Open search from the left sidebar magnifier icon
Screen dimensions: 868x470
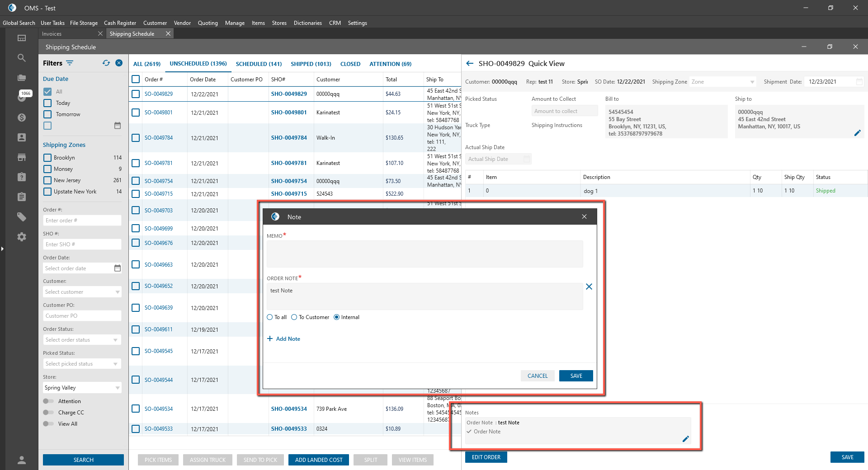(x=22, y=58)
